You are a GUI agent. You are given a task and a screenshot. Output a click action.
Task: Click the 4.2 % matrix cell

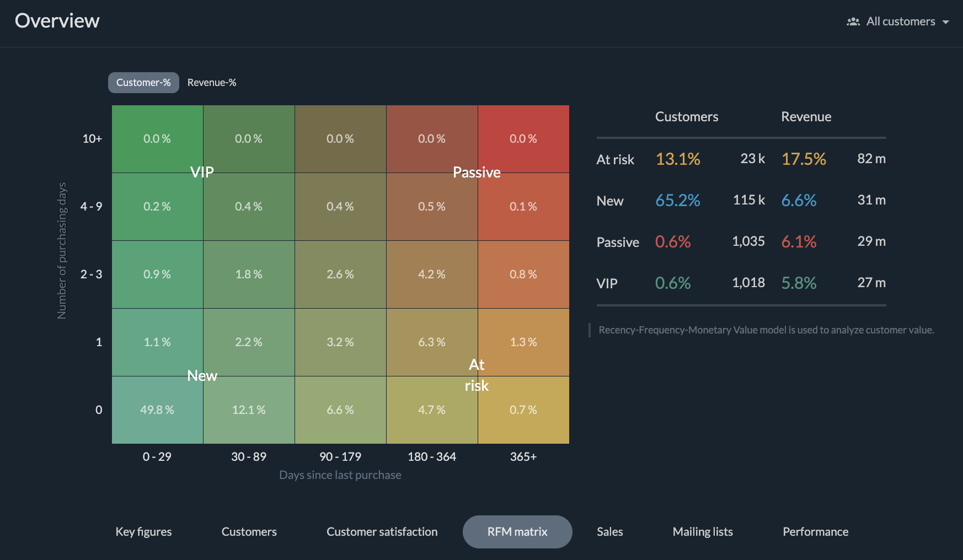432,274
